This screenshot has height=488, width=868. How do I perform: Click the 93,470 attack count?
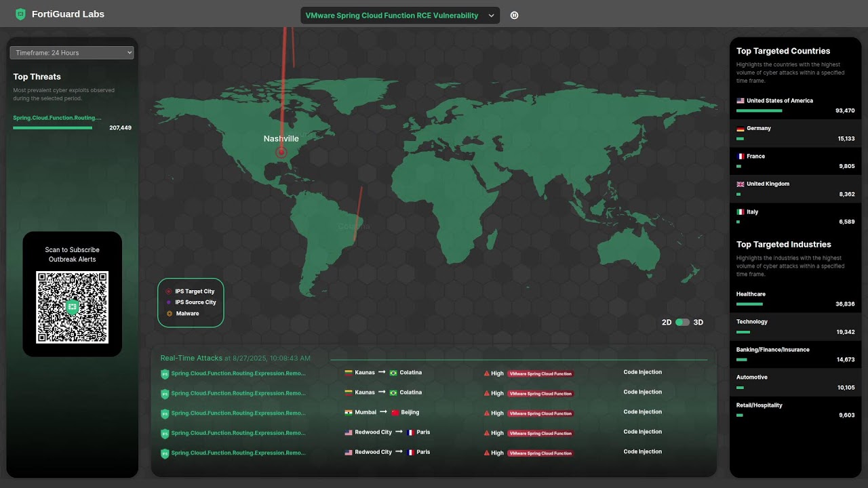[x=845, y=110]
